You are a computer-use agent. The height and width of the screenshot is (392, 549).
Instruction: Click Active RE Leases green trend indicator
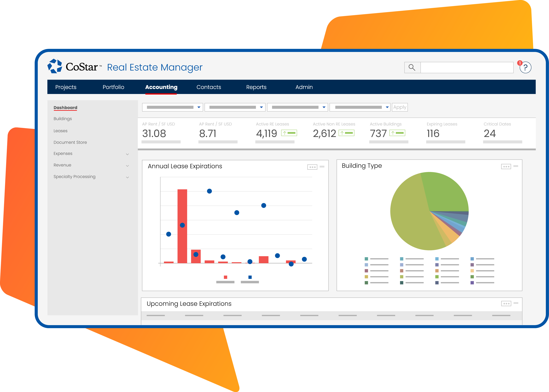click(289, 133)
